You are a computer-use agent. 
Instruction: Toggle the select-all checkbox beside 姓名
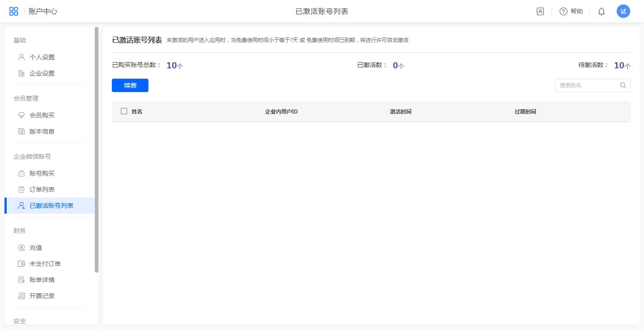[124, 111]
